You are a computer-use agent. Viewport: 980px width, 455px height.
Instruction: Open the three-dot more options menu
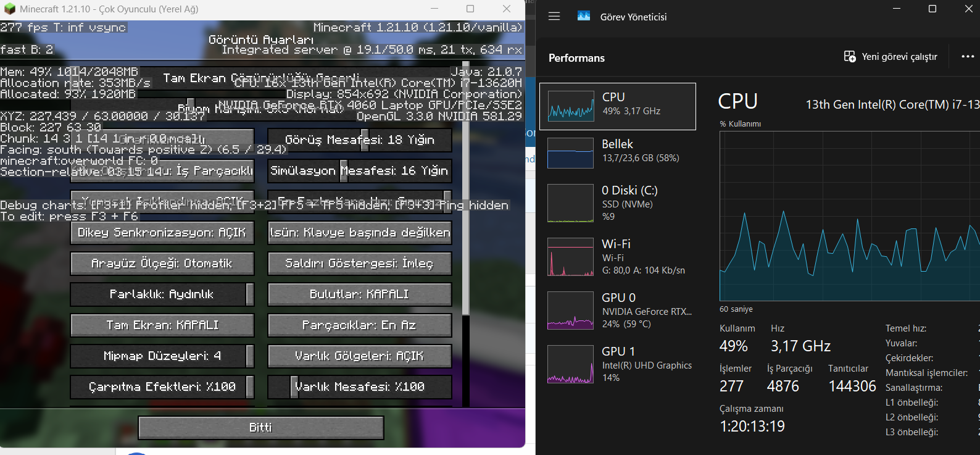click(x=968, y=57)
